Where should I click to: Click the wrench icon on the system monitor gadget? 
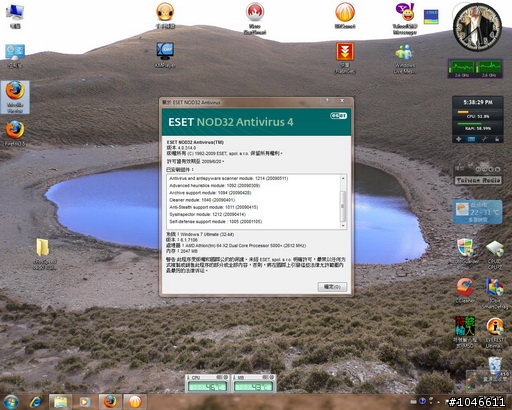(x=484, y=139)
